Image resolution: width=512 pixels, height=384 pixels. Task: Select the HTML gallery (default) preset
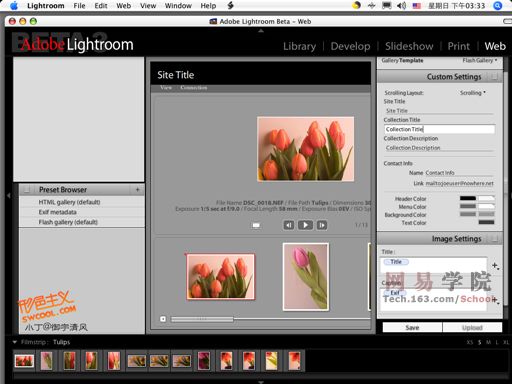pyautogui.click(x=82, y=202)
